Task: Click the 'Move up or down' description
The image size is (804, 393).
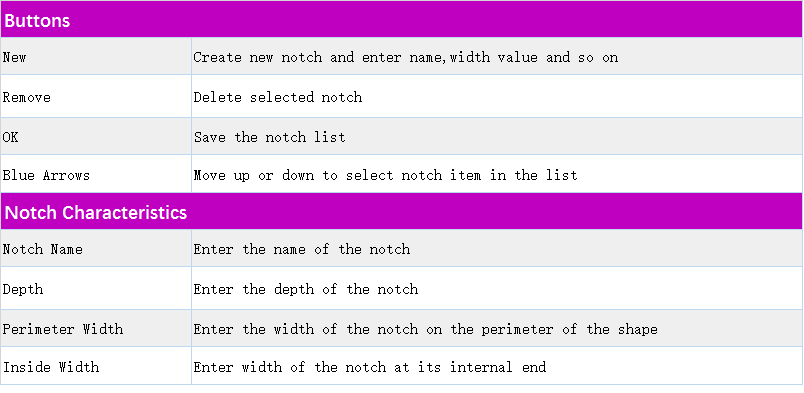Action: coord(386,175)
